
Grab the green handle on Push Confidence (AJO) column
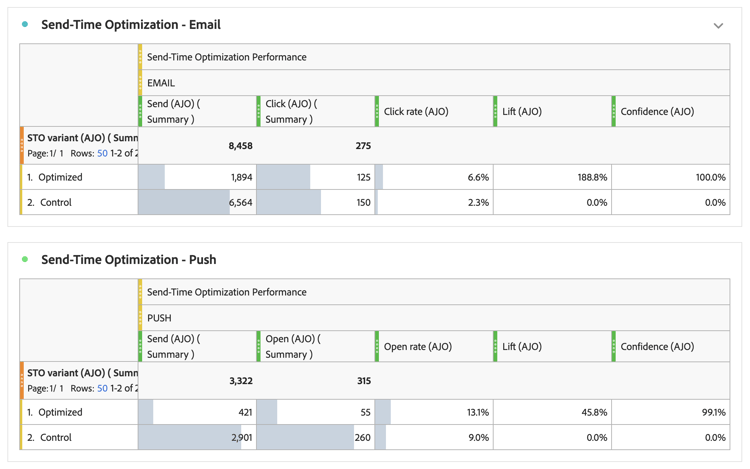[613, 346]
